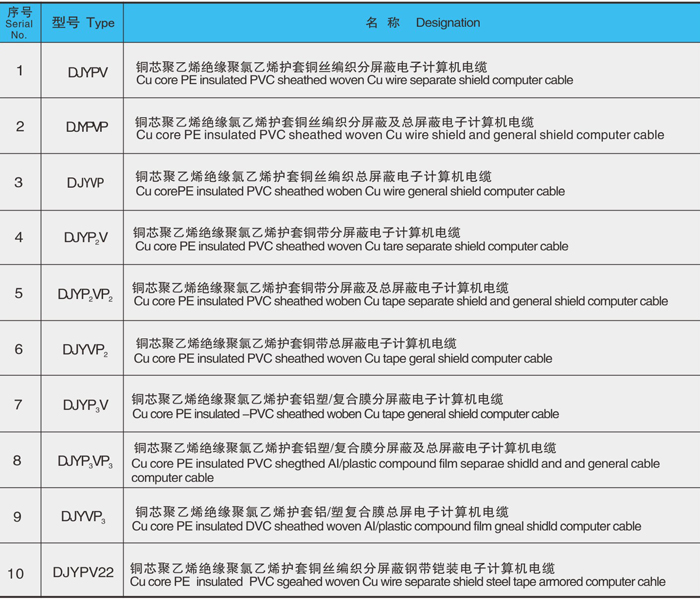Click the 型号 Type column header
This screenshot has width=700, height=599.
(82, 22)
